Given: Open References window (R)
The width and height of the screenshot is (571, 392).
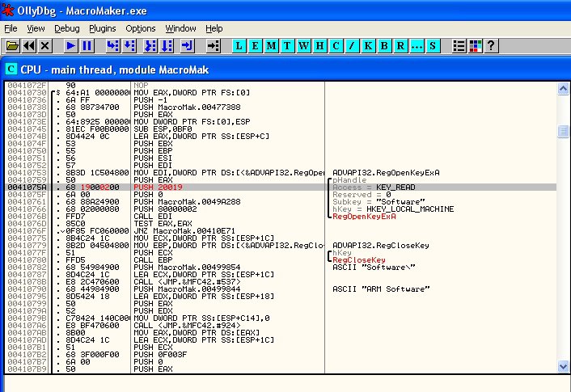Looking at the screenshot, I should (x=400, y=46).
